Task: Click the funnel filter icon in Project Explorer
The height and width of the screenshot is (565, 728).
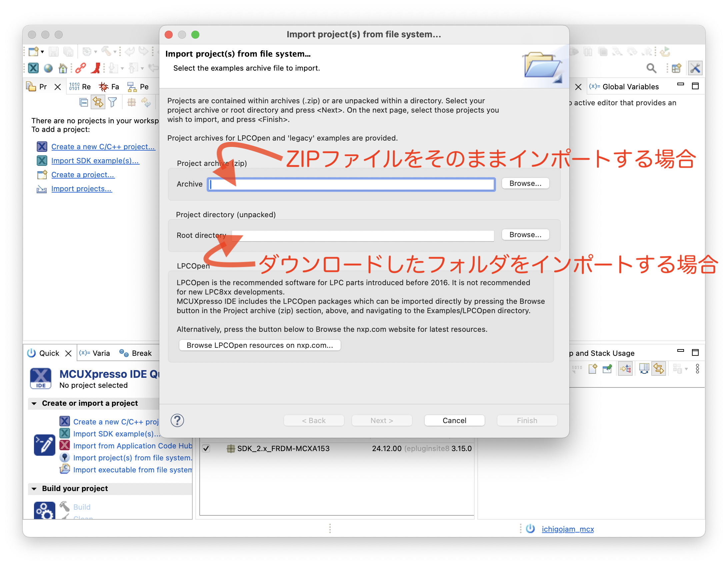Action: coord(113,102)
